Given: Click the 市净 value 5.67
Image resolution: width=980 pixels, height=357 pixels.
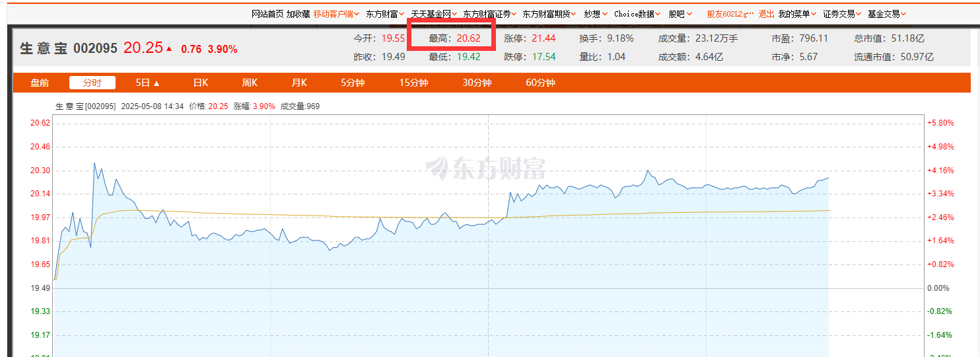Looking at the screenshot, I should point(808,57).
